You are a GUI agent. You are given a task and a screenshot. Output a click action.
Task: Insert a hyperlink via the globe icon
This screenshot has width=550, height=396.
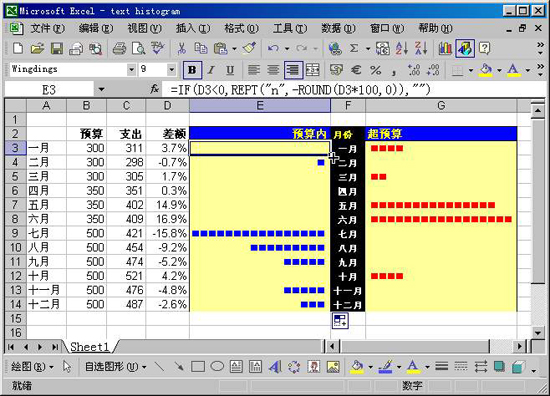(335, 48)
